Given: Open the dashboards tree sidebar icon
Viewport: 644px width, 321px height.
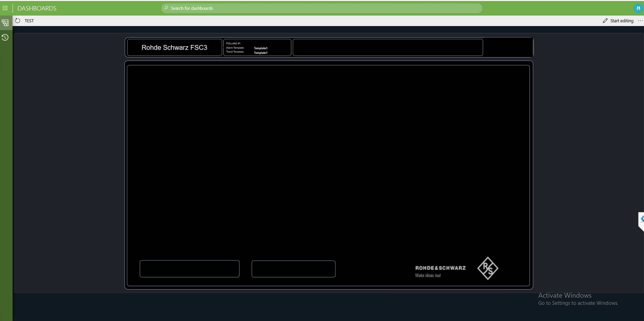Looking at the screenshot, I should (x=5, y=23).
